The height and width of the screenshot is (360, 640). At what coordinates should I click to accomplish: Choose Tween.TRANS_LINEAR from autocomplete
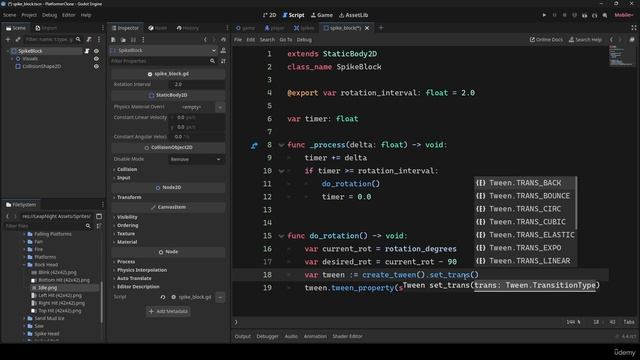525,261
